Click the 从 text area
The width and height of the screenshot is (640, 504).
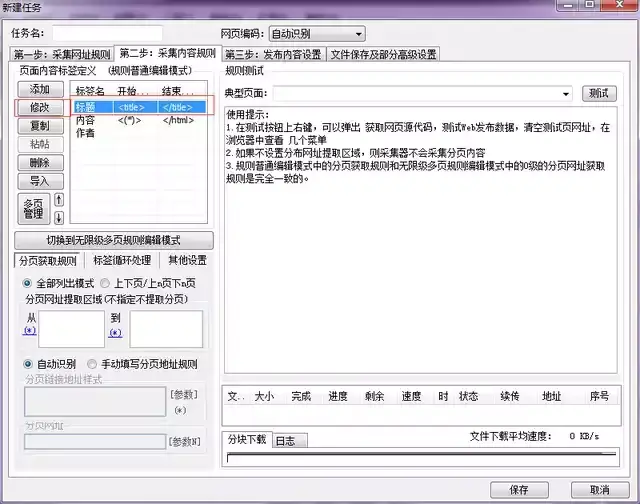tap(71, 329)
